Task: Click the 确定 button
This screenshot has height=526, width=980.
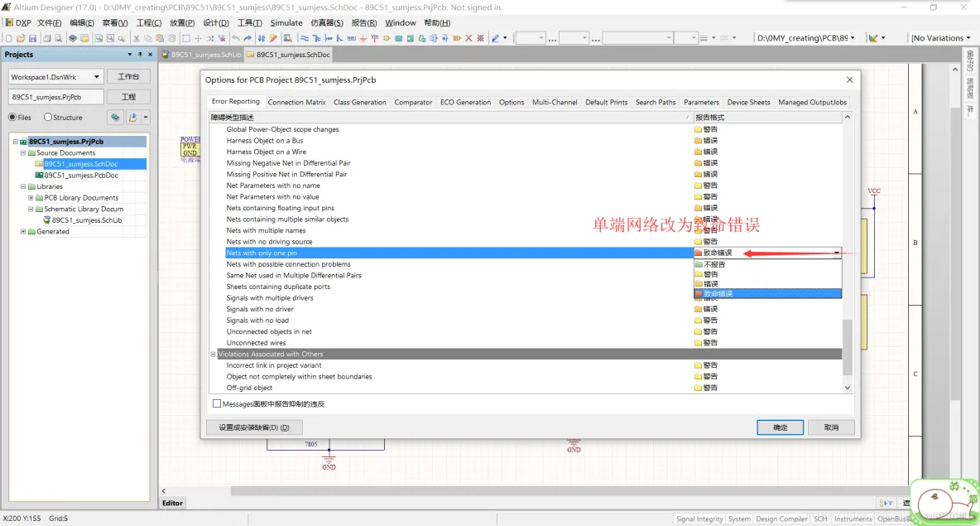Action: [780, 427]
